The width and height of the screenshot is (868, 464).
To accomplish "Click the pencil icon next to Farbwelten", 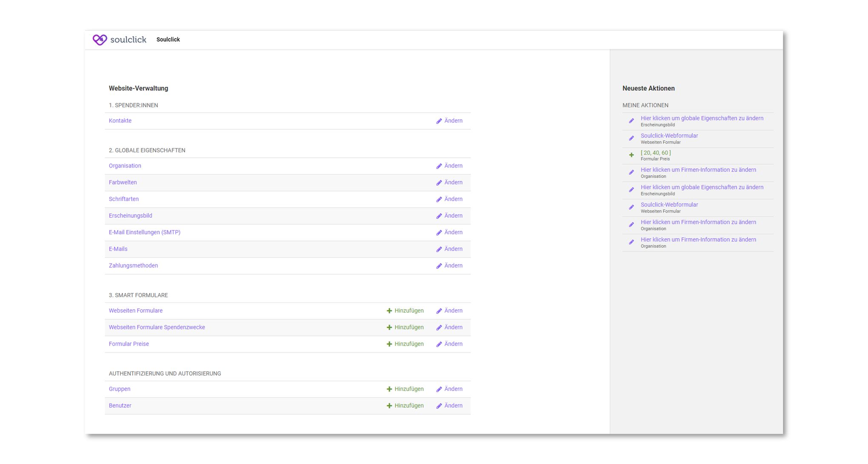I will pyautogui.click(x=439, y=183).
